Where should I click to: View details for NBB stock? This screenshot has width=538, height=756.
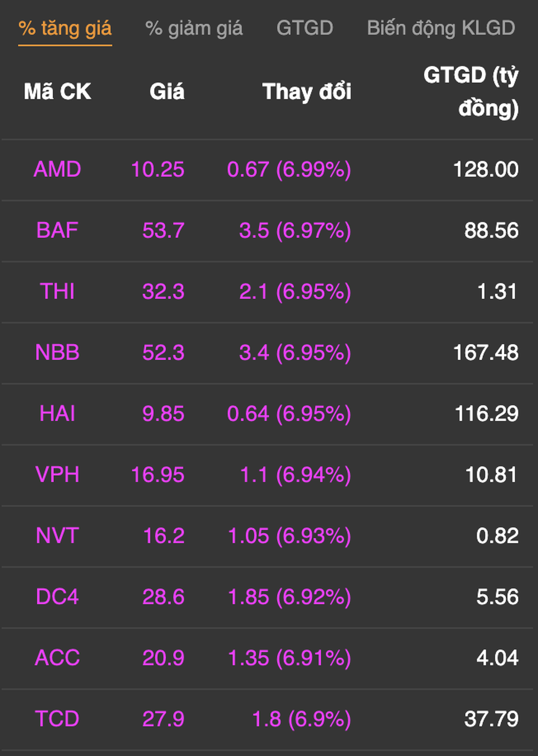pos(57,352)
